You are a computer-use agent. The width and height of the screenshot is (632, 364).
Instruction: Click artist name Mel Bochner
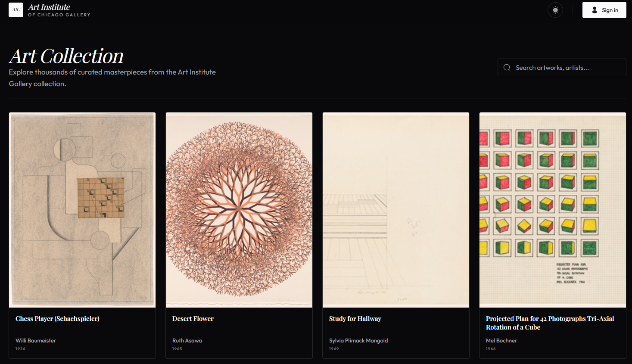(x=501, y=341)
